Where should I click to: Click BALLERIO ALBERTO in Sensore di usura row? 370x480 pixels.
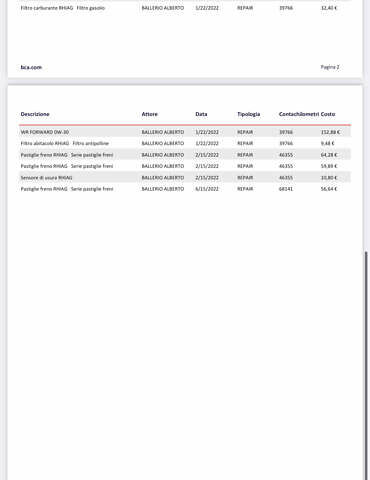coord(163,178)
